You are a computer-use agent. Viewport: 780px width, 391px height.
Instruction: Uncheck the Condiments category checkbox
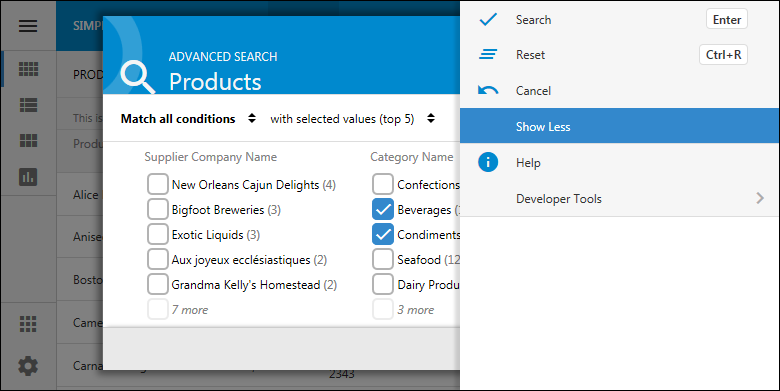[383, 234]
